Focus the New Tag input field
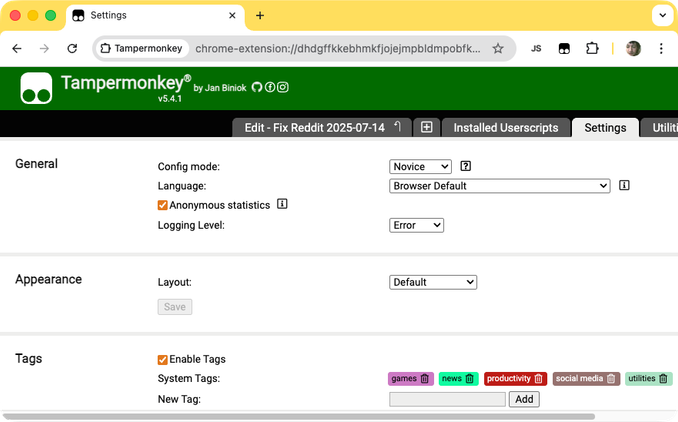The width and height of the screenshot is (678, 422). pyautogui.click(x=447, y=399)
